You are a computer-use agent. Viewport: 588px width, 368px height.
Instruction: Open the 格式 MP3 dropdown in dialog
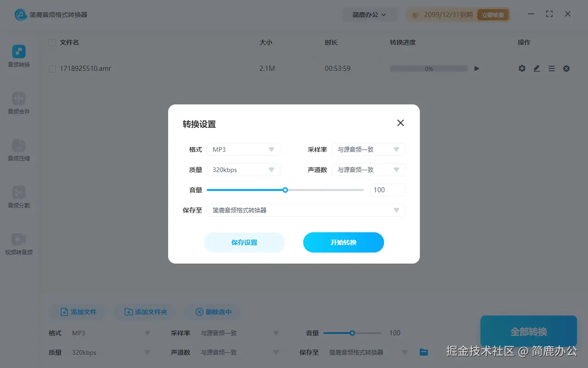(x=243, y=149)
